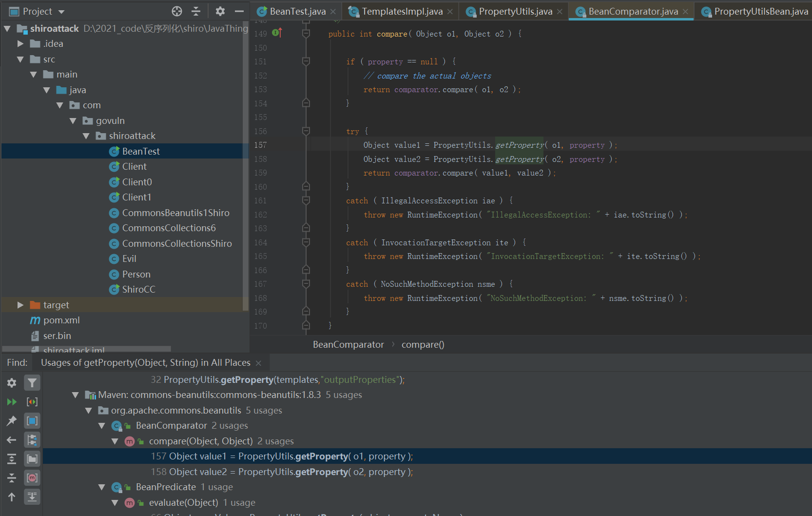Collapse all in the Project panel header
Screen dimensions: 812x516
pos(196,11)
